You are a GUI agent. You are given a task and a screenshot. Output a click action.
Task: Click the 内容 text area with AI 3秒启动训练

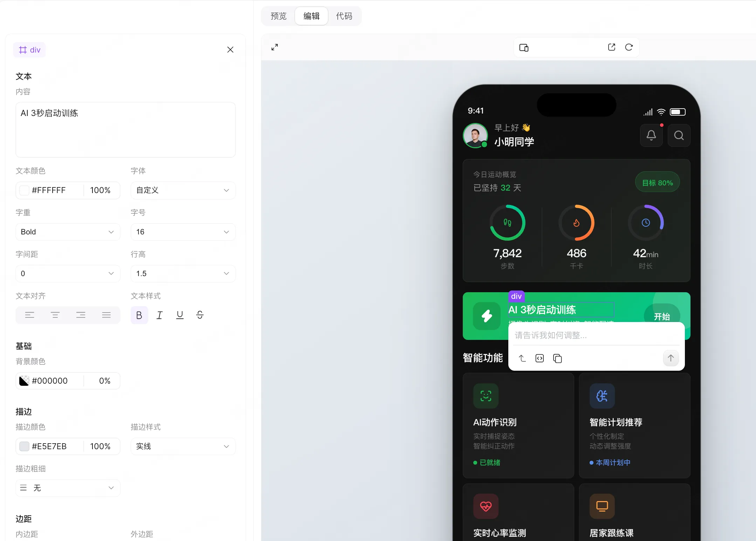pyautogui.click(x=125, y=130)
